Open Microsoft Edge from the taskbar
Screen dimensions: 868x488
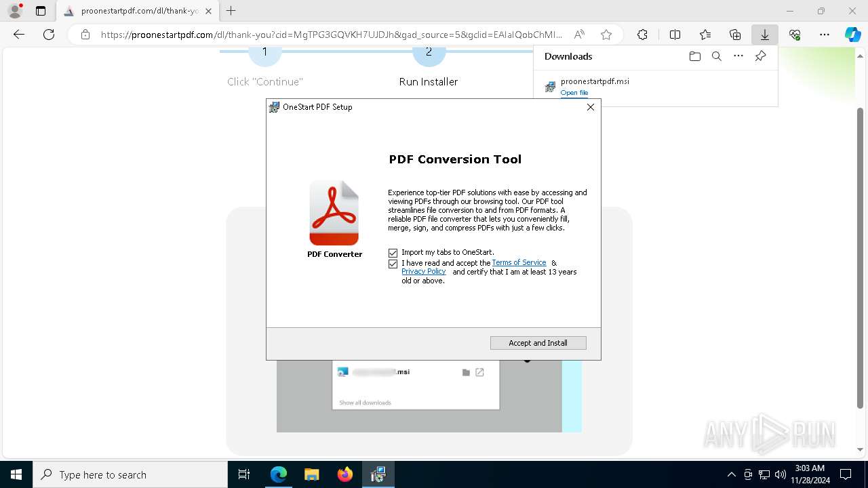tap(279, 474)
